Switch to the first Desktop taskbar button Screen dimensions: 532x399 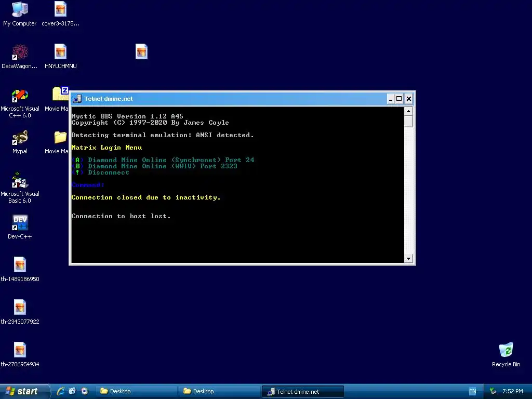point(136,391)
